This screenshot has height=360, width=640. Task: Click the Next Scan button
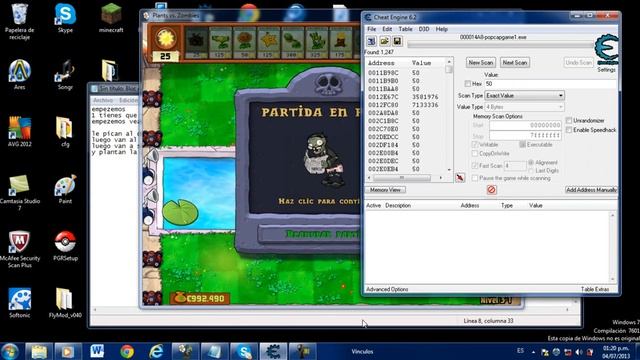click(515, 62)
